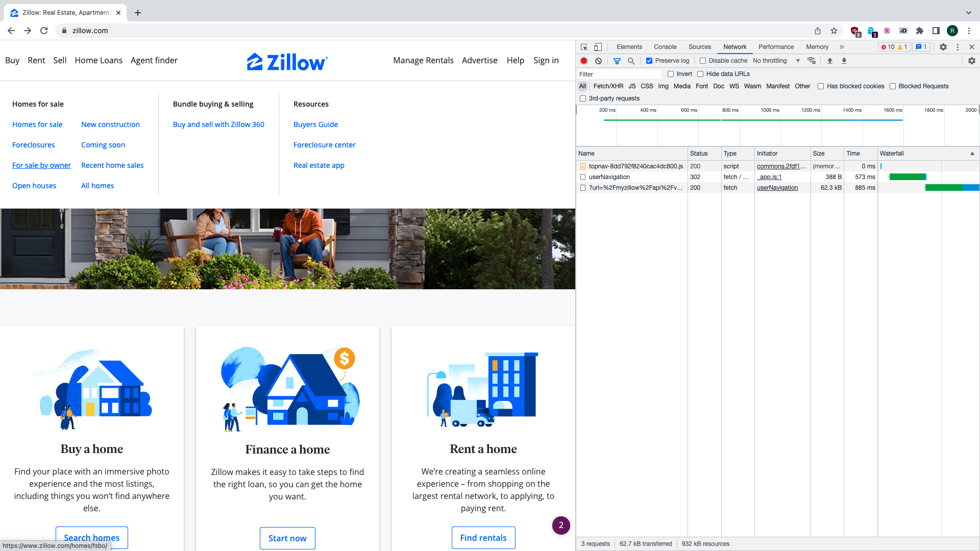Toggle the Preserve log checkbox
This screenshot has height=551, width=980.
(649, 61)
